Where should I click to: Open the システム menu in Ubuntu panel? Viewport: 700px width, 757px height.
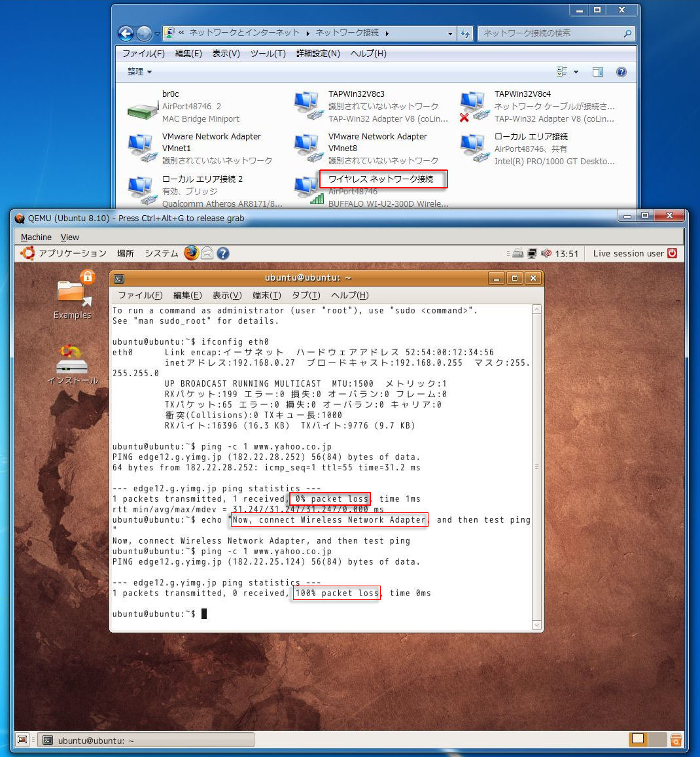(161, 253)
